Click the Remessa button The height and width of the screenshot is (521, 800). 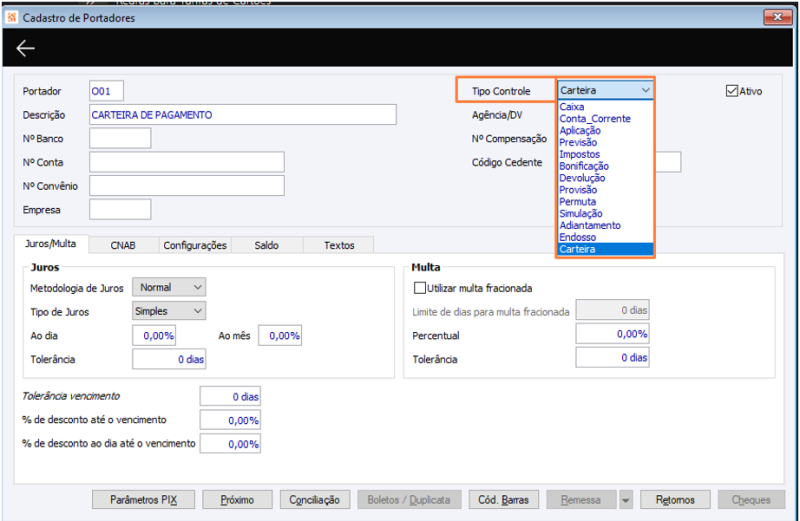tap(581, 500)
